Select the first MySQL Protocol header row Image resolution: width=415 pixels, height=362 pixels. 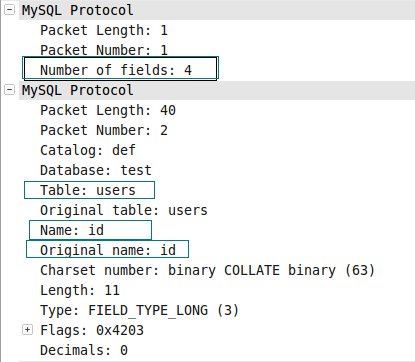point(217,10)
